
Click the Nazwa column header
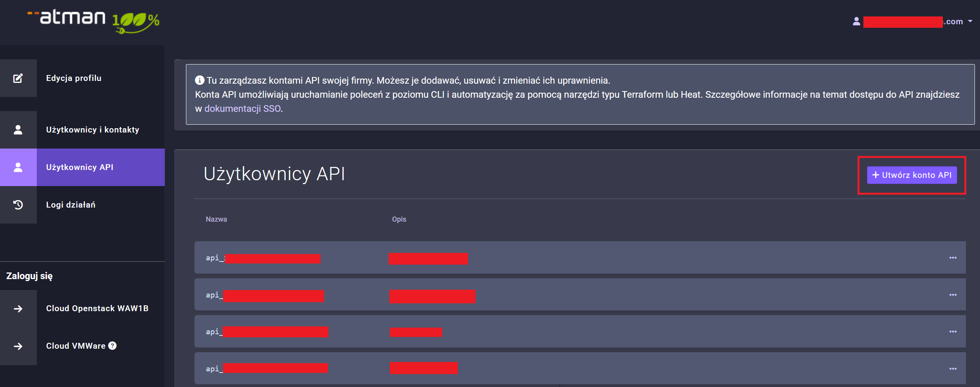pos(216,219)
